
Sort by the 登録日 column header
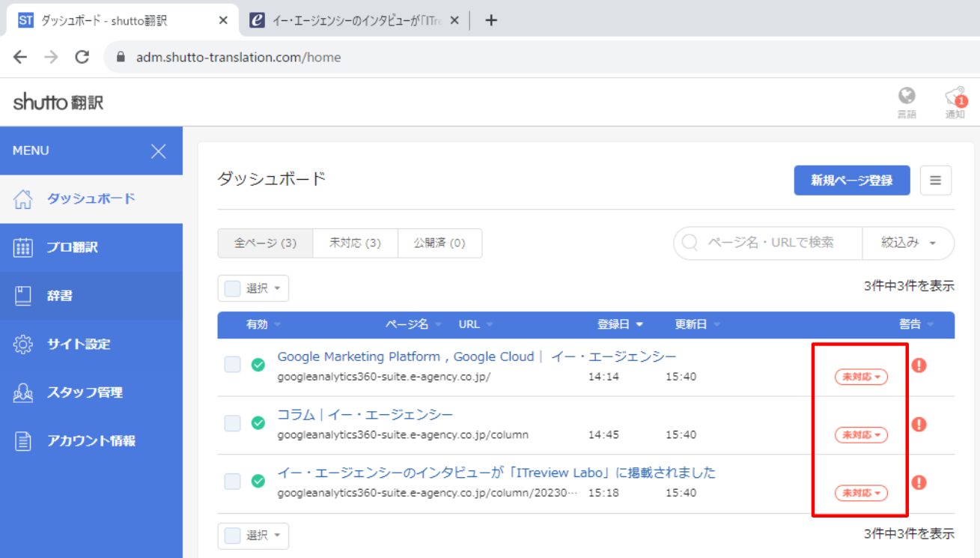pos(620,324)
